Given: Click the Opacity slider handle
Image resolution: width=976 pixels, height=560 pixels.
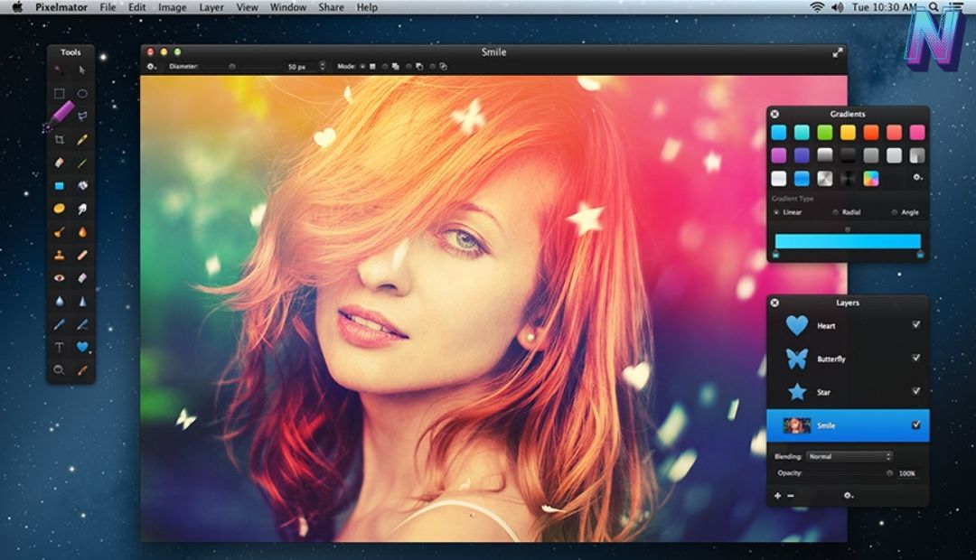Looking at the screenshot, I should tap(889, 473).
